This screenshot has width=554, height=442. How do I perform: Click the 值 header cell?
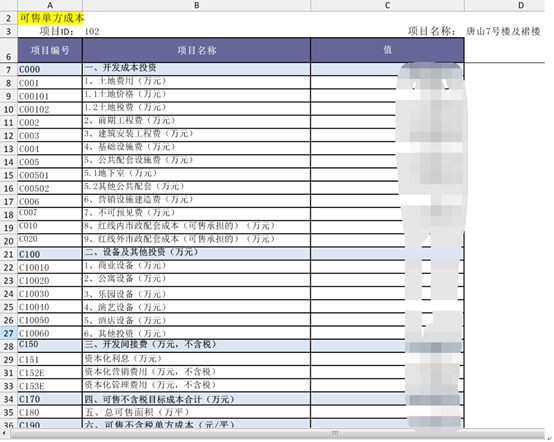(x=387, y=50)
